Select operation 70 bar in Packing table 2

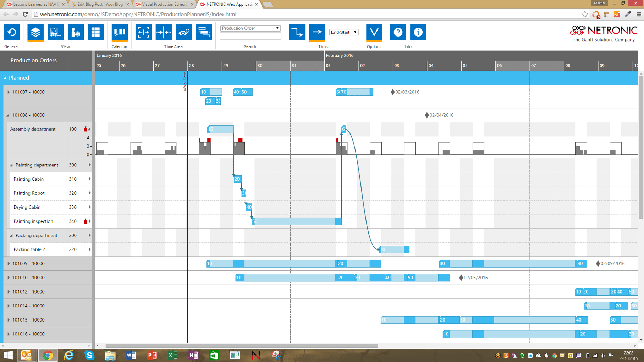(394, 249)
